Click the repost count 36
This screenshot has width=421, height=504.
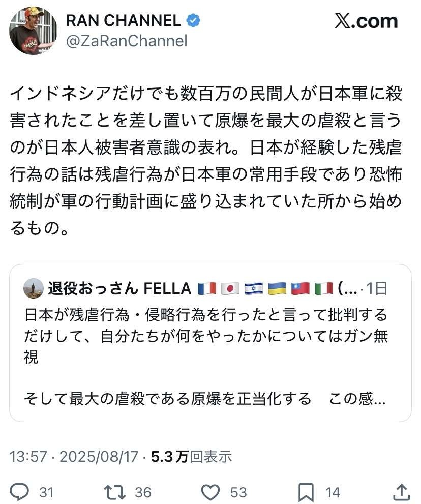click(x=143, y=492)
